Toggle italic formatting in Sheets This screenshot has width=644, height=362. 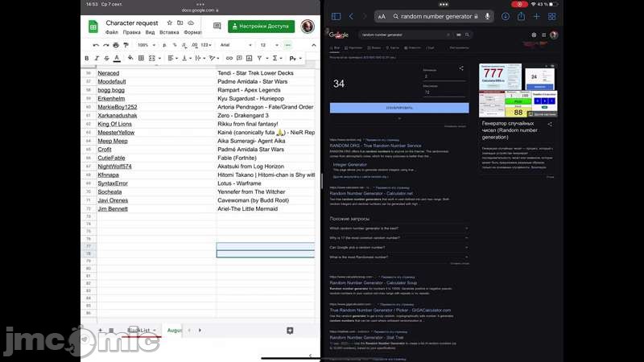(97, 58)
